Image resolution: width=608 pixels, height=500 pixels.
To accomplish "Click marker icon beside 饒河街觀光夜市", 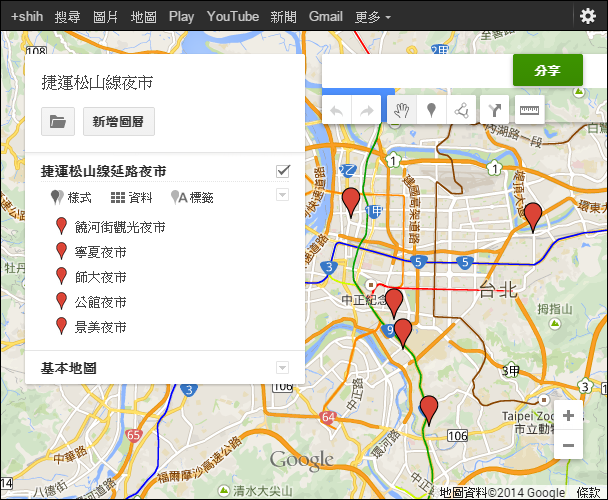I will tap(61, 226).
